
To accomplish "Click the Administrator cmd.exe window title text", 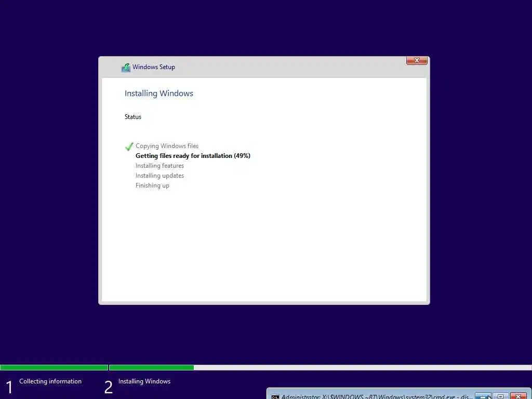I will click(377, 396).
